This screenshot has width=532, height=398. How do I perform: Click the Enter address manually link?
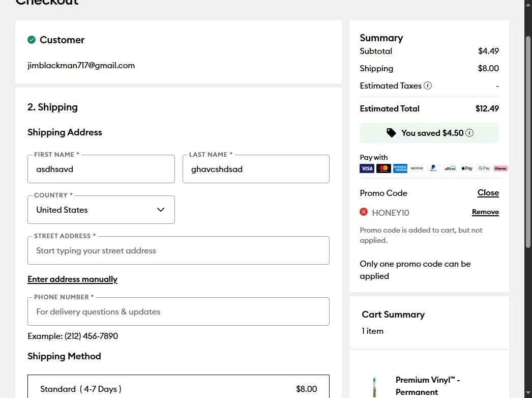tap(72, 279)
